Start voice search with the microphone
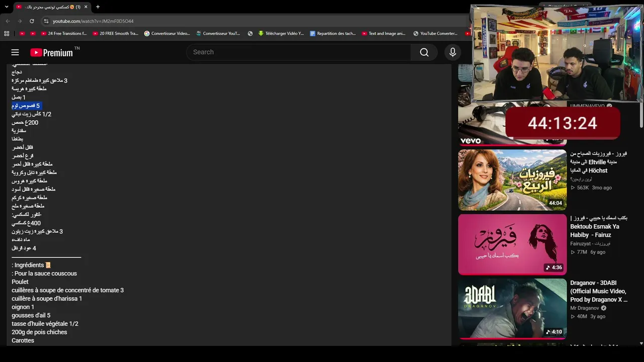This screenshot has width=644, height=362. pos(453,52)
